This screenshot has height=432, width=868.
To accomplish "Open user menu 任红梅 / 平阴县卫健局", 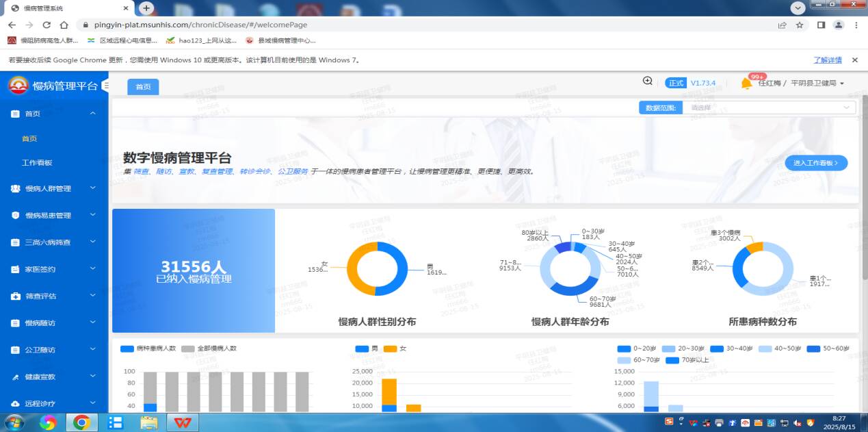I will click(800, 84).
